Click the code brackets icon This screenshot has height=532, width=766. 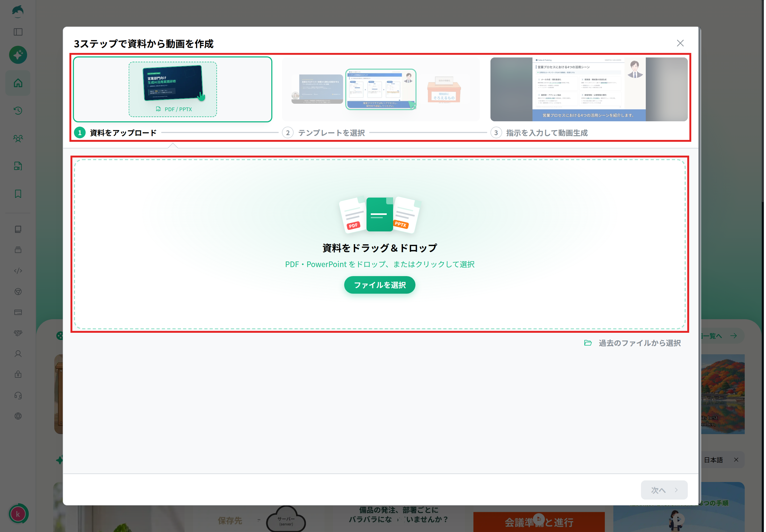(18, 271)
